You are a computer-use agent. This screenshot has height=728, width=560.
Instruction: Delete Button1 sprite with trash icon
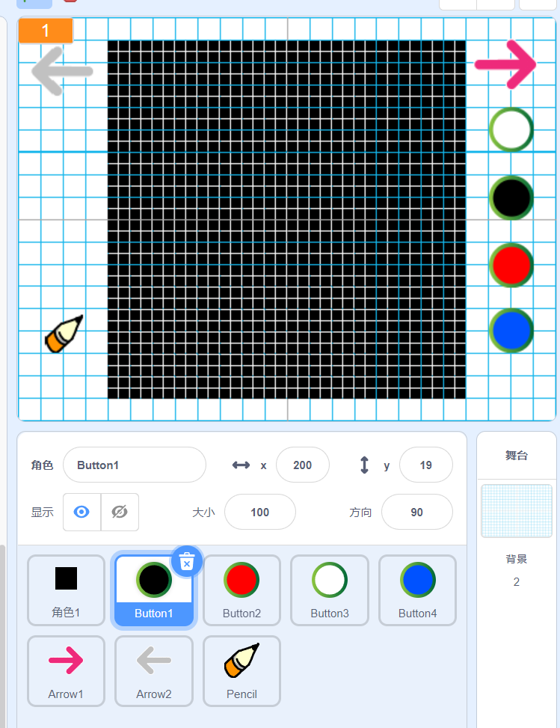[187, 560]
